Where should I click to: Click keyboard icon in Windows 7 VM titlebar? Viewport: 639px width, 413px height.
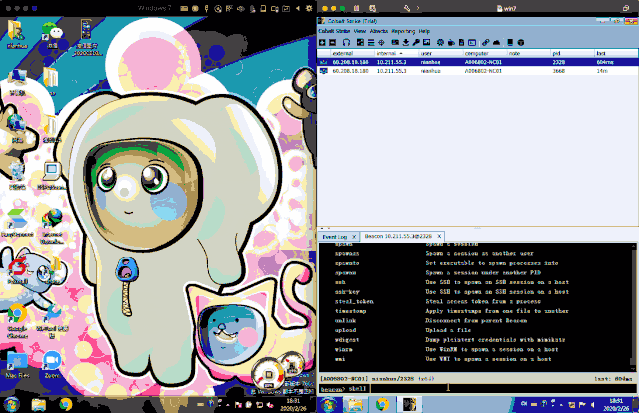click(184, 8)
